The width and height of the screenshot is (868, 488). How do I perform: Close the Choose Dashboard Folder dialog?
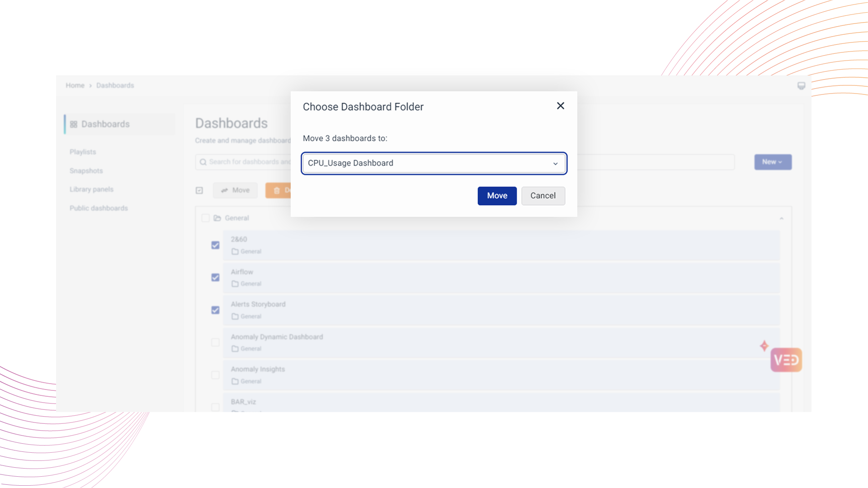pos(560,106)
